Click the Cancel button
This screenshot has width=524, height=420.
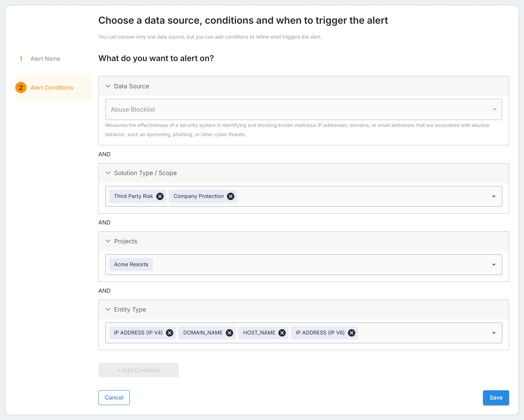114,398
